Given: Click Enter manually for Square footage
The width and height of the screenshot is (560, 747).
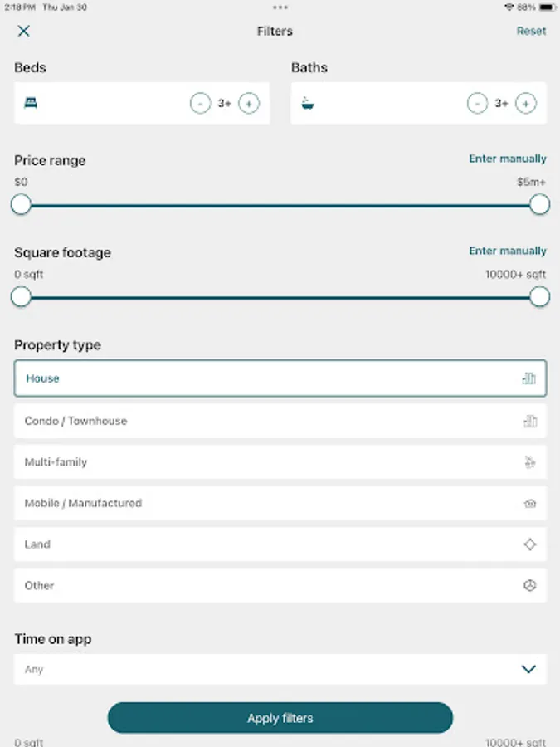Looking at the screenshot, I should tap(507, 250).
